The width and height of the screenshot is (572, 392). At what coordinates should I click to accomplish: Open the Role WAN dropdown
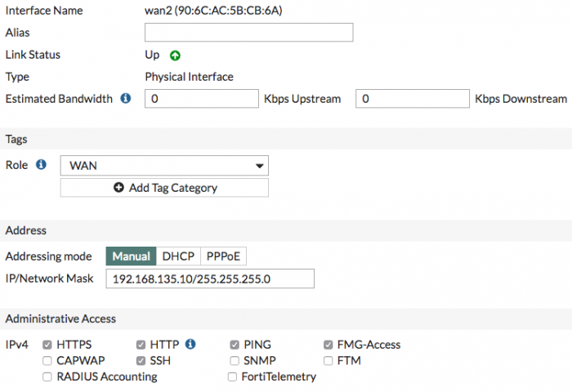tap(164, 166)
